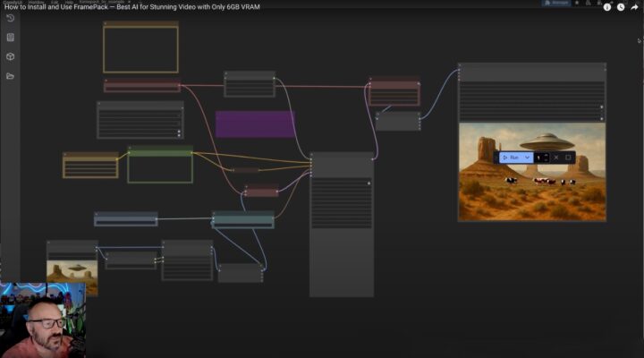This screenshot has height=358, width=644.
Task: Open the Workflows folder icon
Action: click(x=10, y=76)
